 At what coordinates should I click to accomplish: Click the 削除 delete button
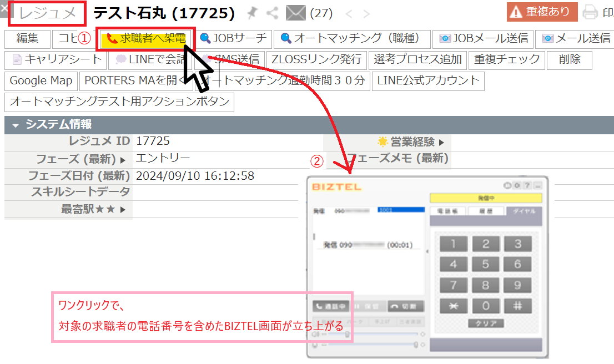[x=570, y=59]
